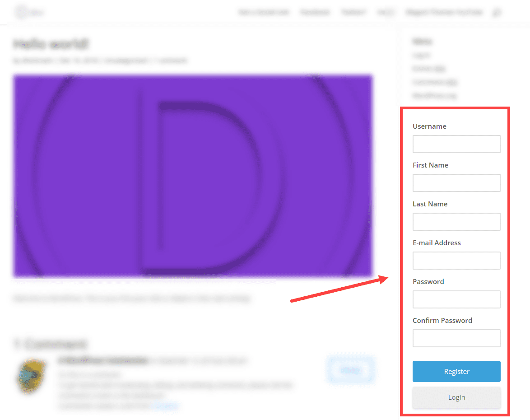Open the site search
530x420 pixels.
click(x=497, y=12)
